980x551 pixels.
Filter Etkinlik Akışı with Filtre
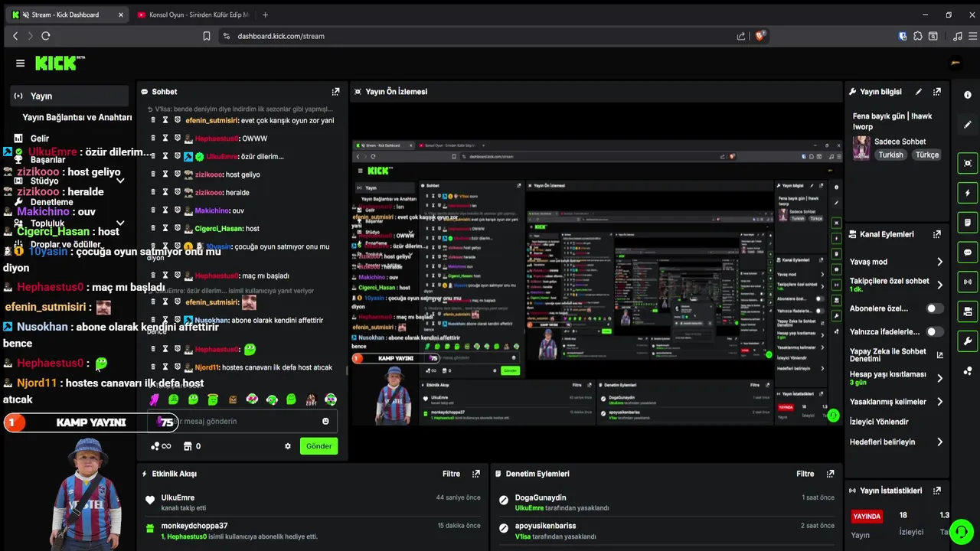click(451, 474)
